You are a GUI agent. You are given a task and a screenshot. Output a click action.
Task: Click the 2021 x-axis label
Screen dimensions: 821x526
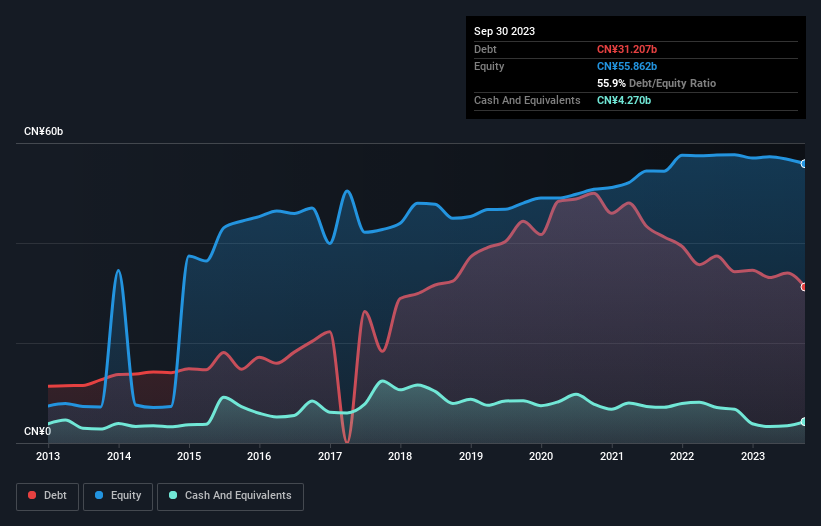pyautogui.click(x=612, y=456)
